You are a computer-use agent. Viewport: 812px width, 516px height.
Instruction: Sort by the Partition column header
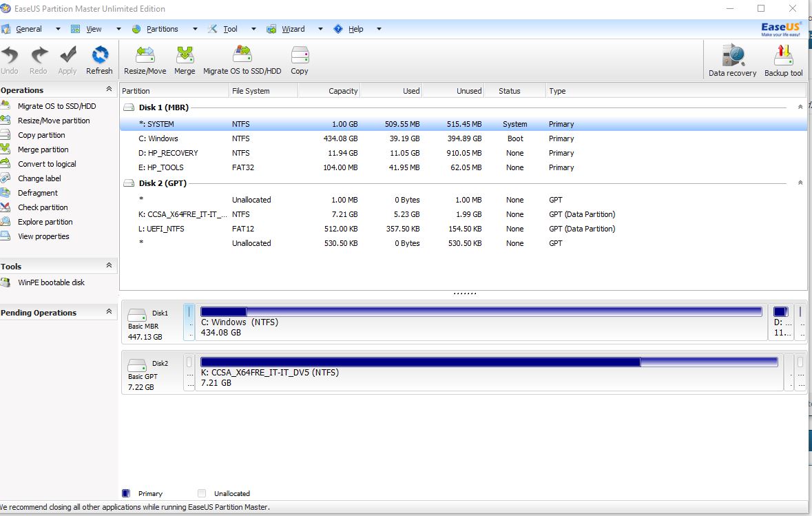[174, 91]
